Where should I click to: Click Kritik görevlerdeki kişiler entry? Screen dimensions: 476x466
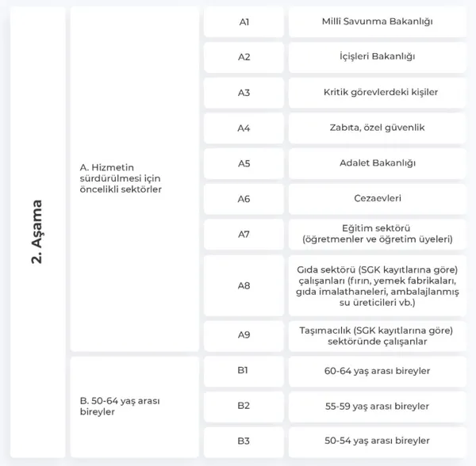378,93
